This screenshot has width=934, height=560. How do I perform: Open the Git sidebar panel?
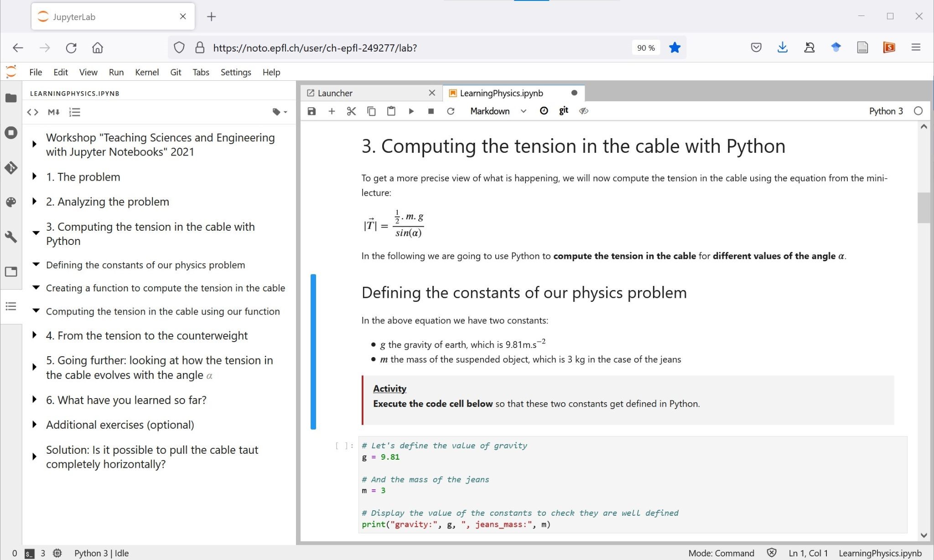click(x=11, y=168)
